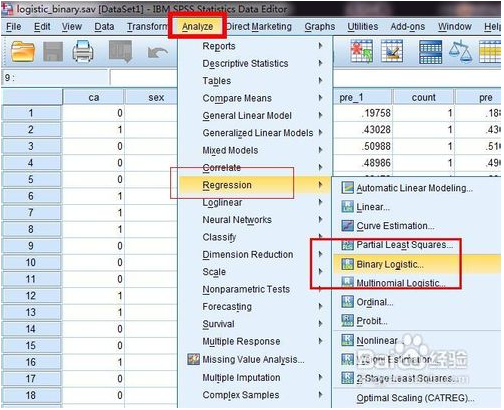The image size is (504, 410).
Task: Open the Add-ons menu
Action: coord(407,27)
